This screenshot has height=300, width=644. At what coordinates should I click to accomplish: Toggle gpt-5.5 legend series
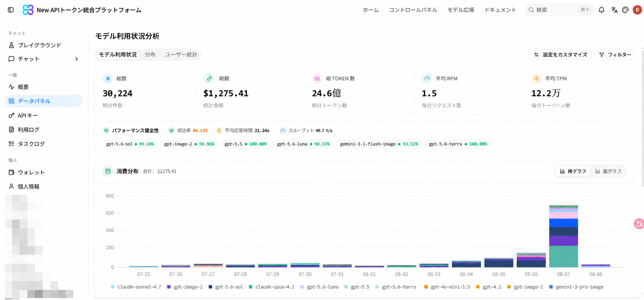(357, 287)
